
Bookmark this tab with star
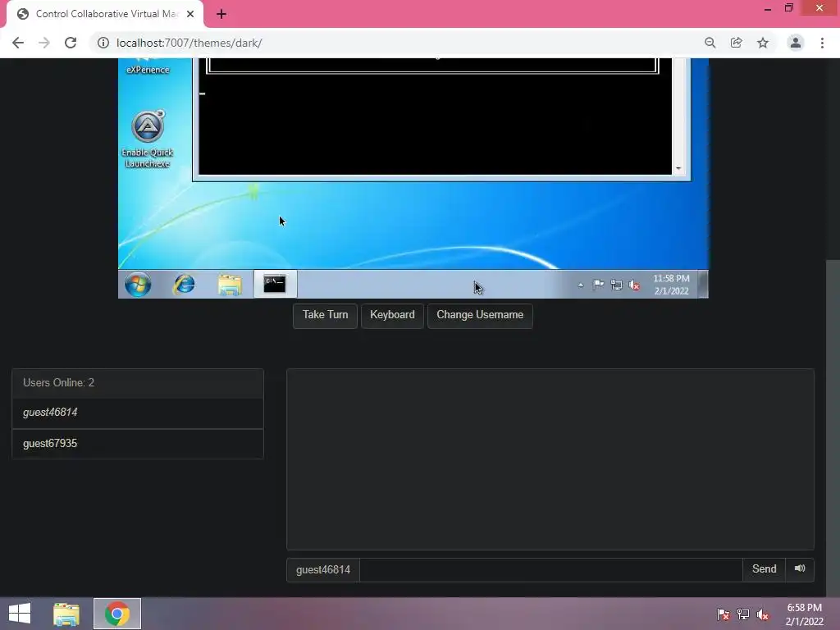(x=763, y=43)
